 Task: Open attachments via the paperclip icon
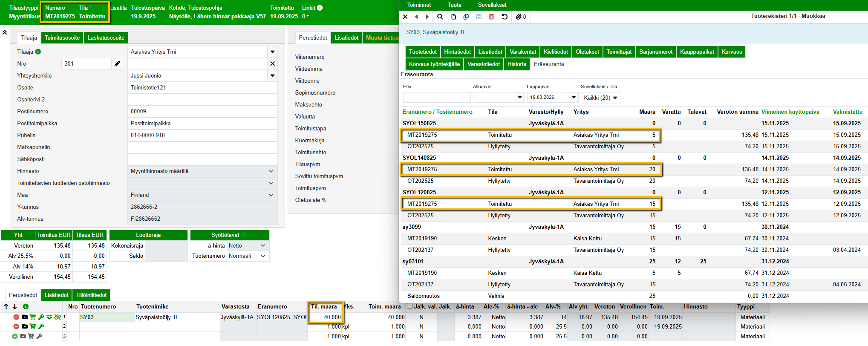(519, 17)
